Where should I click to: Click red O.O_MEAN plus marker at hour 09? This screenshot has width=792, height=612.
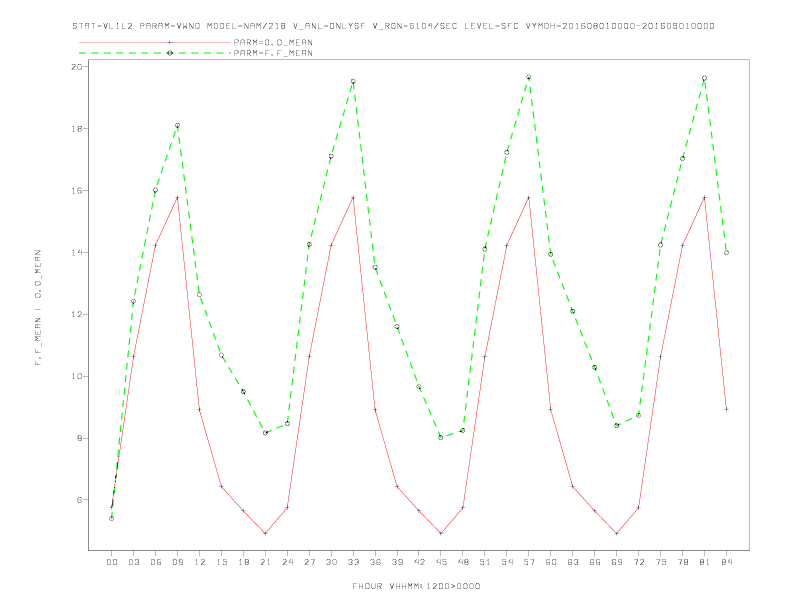click(177, 198)
